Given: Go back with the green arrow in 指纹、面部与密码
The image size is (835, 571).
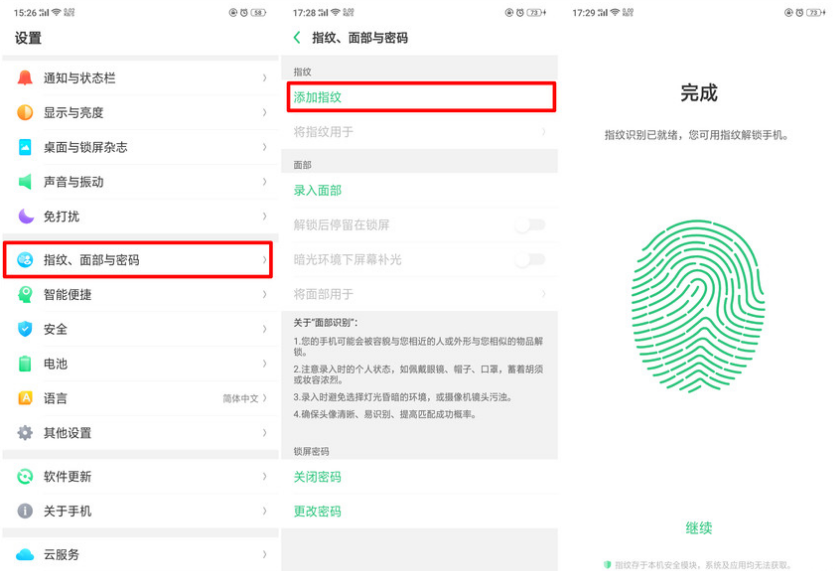Looking at the screenshot, I should tap(297, 38).
